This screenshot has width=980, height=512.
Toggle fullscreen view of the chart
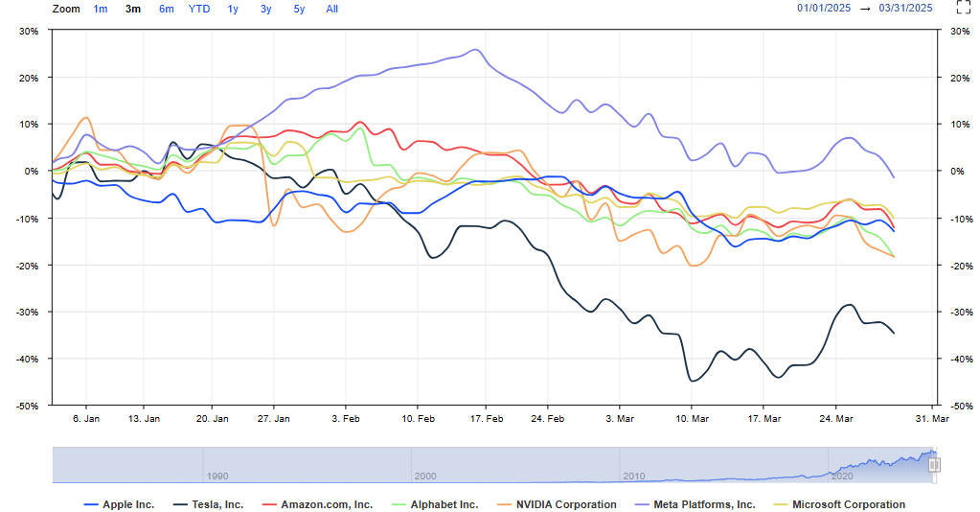point(964,8)
